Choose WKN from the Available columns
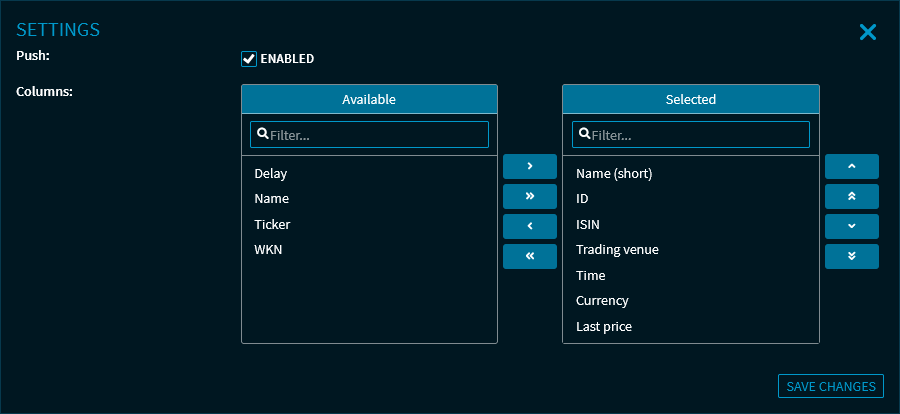Image resolution: width=900 pixels, height=414 pixels. [269, 250]
